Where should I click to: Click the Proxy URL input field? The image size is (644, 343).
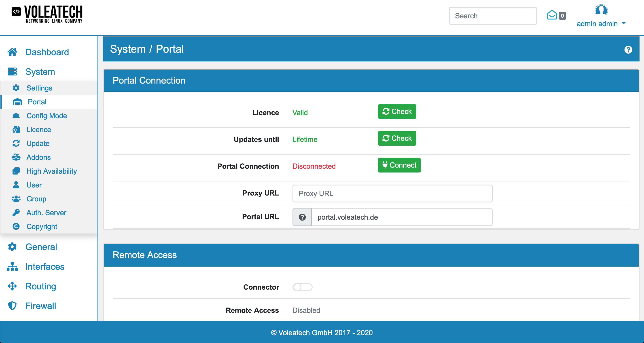pyautogui.click(x=392, y=193)
